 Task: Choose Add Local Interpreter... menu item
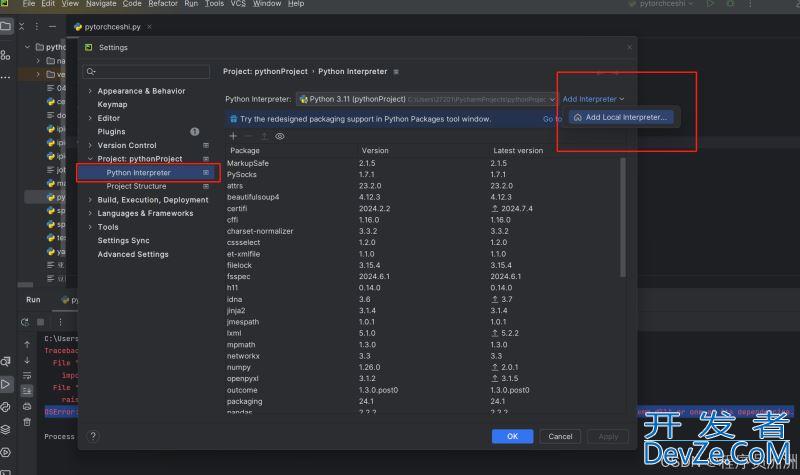(621, 117)
